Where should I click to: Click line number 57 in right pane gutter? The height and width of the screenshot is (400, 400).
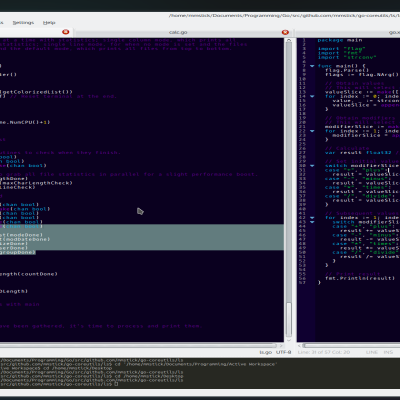302,283
